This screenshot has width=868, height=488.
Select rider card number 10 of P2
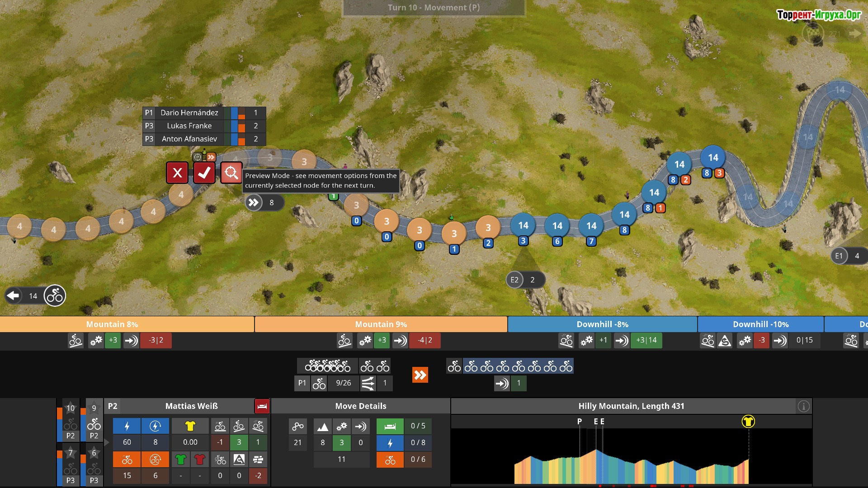click(x=71, y=421)
